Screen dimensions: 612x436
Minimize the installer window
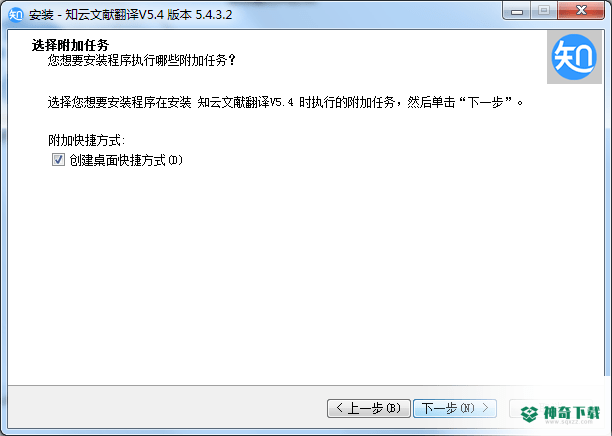[x=517, y=11]
